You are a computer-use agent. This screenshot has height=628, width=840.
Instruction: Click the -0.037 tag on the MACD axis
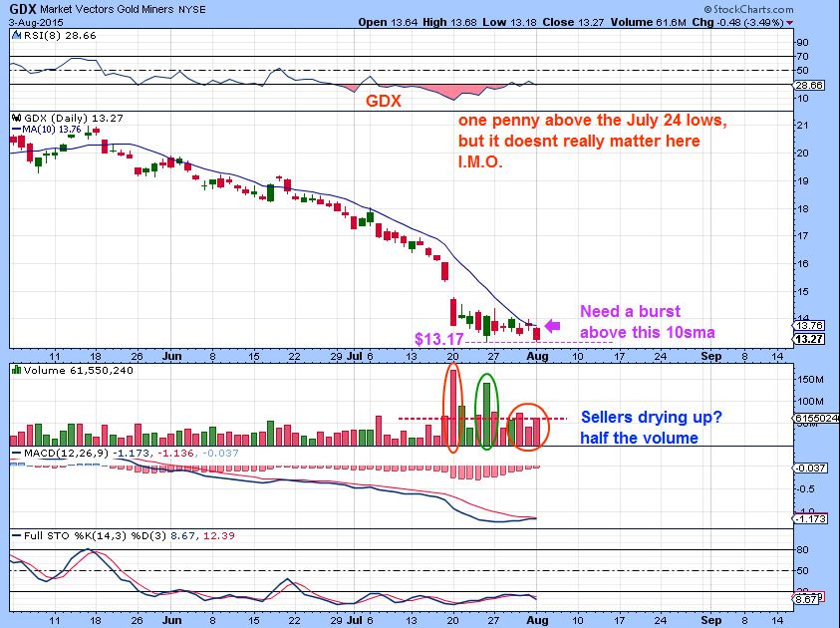coord(811,468)
